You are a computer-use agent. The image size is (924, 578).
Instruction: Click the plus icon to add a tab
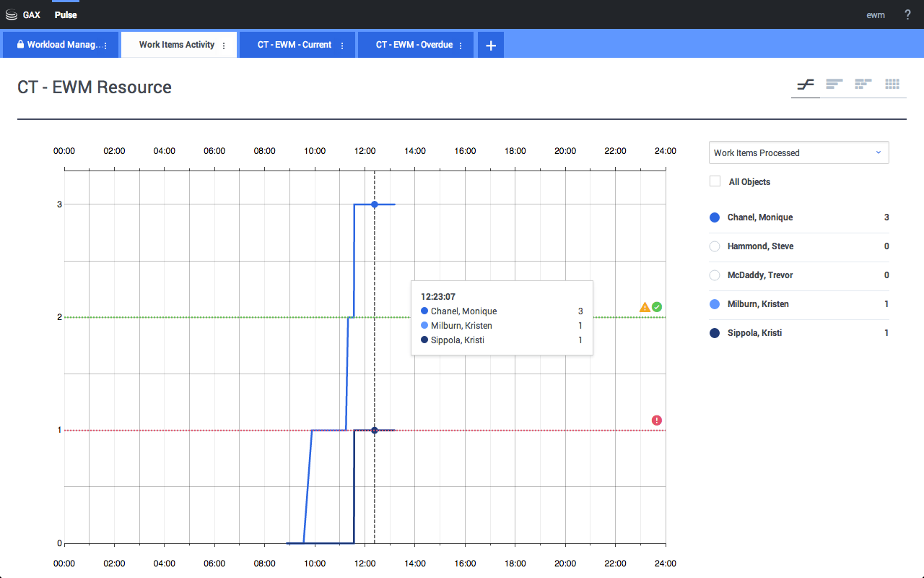tap(491, 46)
